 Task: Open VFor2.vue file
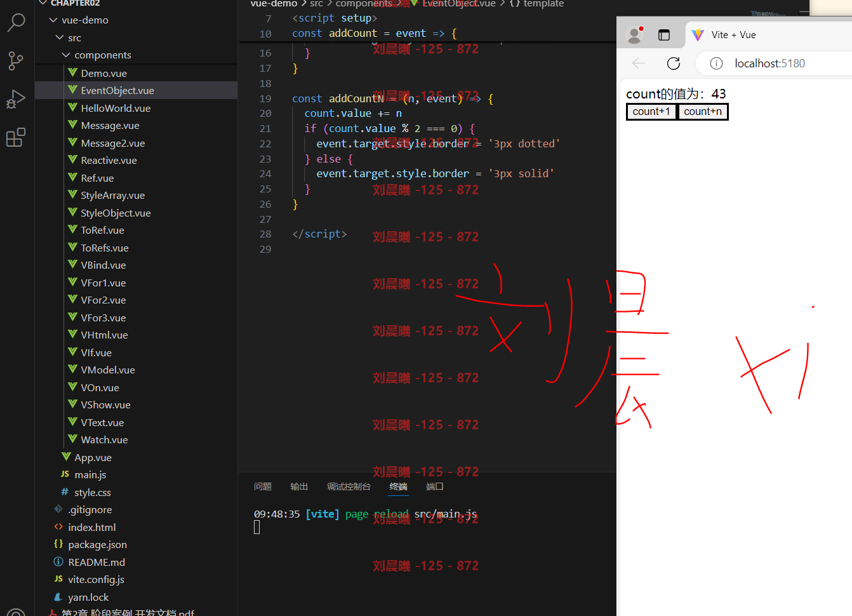click(x=103, y=300)
